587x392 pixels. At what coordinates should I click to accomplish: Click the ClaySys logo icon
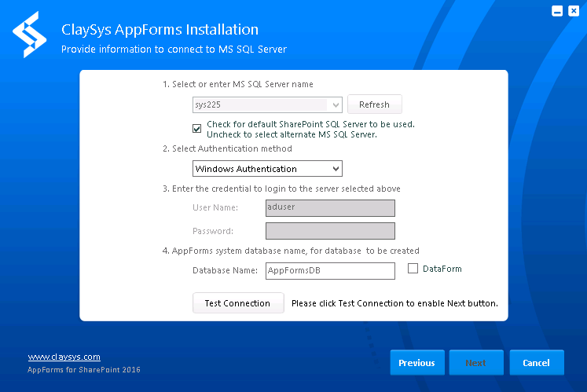tap(30, 35)
